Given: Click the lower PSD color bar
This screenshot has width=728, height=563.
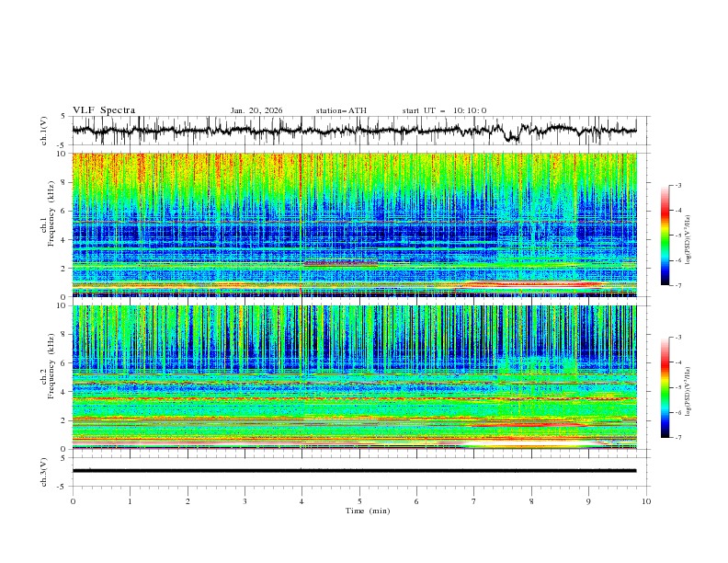Looking at the screenshot, I should 665,387.
